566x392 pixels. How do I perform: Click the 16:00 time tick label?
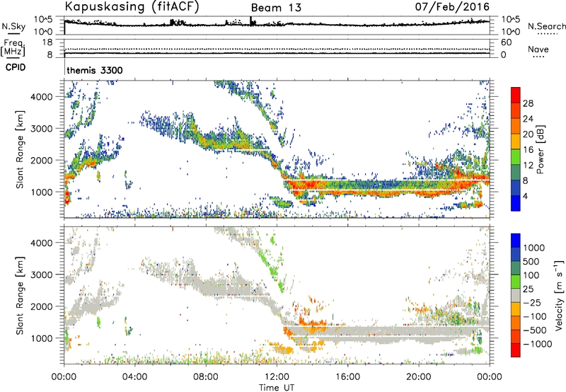click(x=347, y=377)
